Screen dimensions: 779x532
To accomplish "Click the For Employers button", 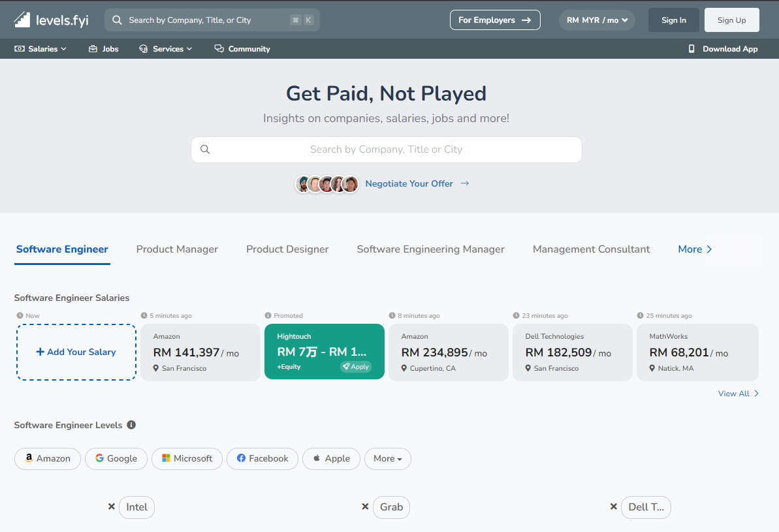I will click(495, 20).
